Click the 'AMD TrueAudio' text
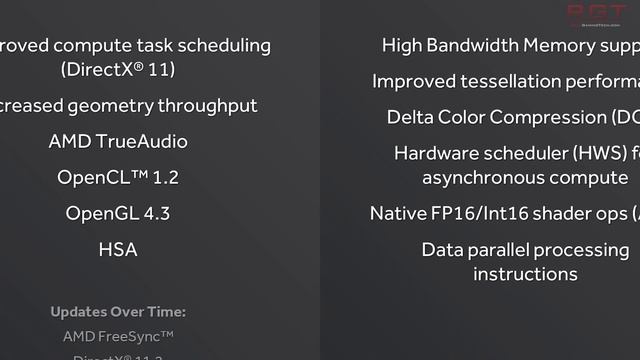The width and height of the screenshot is (640, 360). click(118, 142)
